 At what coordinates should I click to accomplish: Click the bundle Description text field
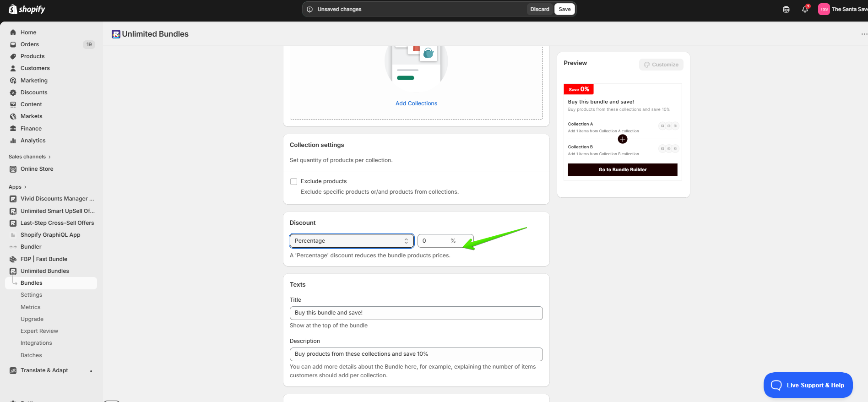coord(416,354)
